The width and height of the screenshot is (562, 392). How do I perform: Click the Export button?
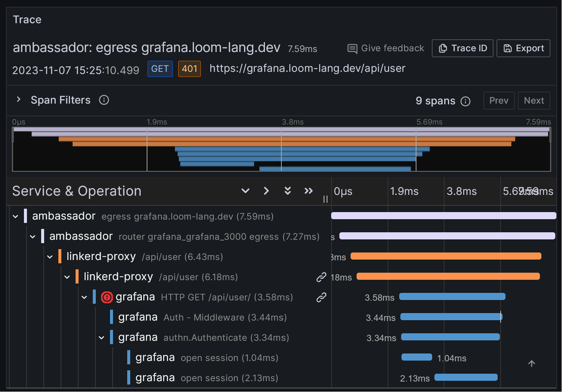pos(523,48)
